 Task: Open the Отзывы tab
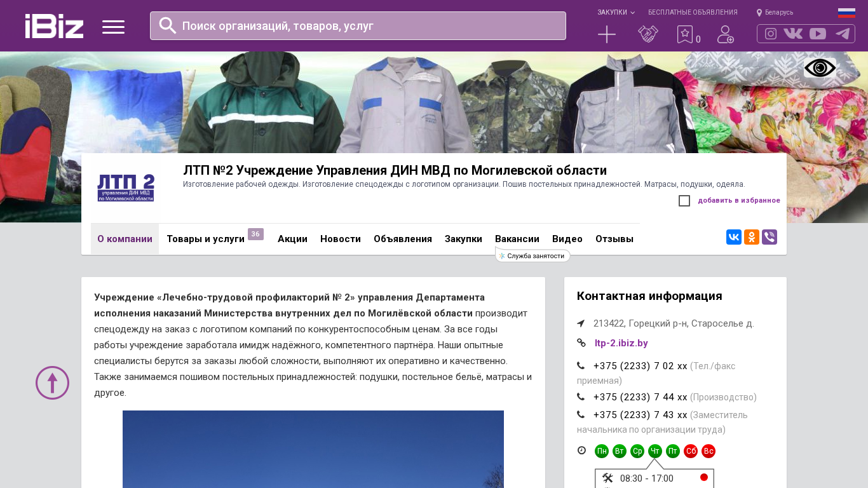point(614,239)
